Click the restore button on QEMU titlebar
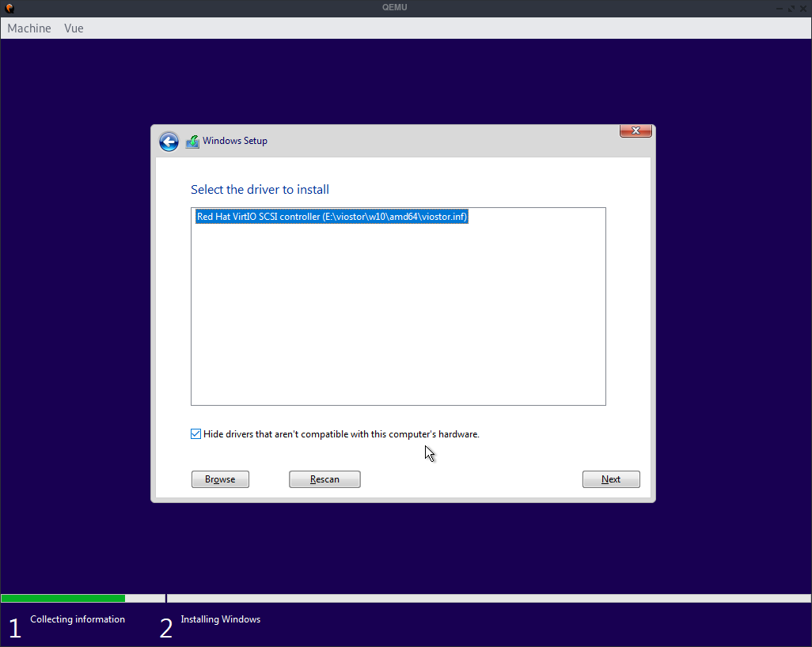The width and height of the screenshot is (812, 647). (791, 8)
